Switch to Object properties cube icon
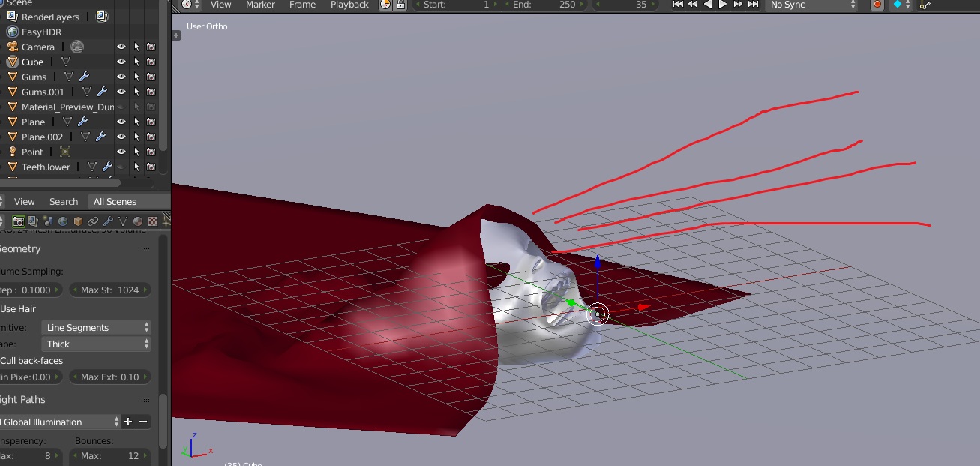Viewport: 980px width, 466px height. coord(79,221)
